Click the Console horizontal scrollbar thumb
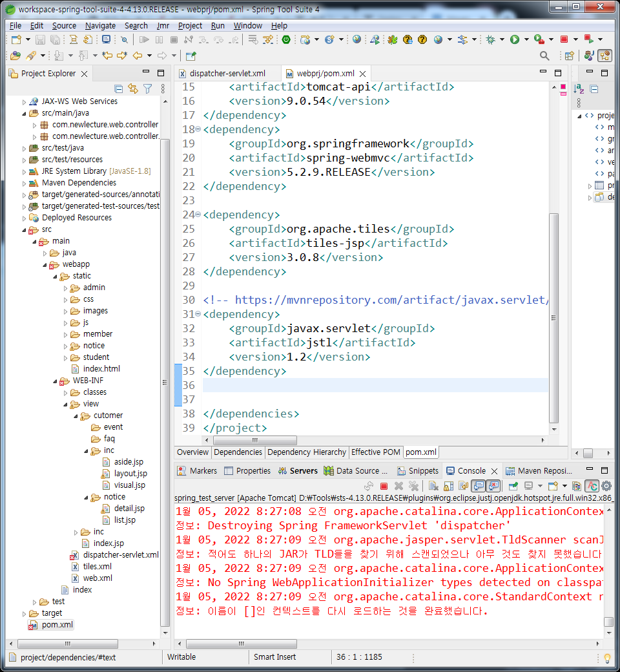This screenshot has height=672, width=620. pyautogui.click(x=242, y=644)
